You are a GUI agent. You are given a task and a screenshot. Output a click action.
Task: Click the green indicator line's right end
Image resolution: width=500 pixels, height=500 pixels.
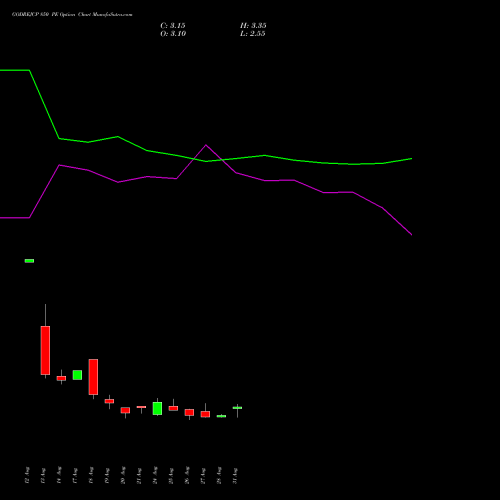pyautogui.click(x=411, y=159)
